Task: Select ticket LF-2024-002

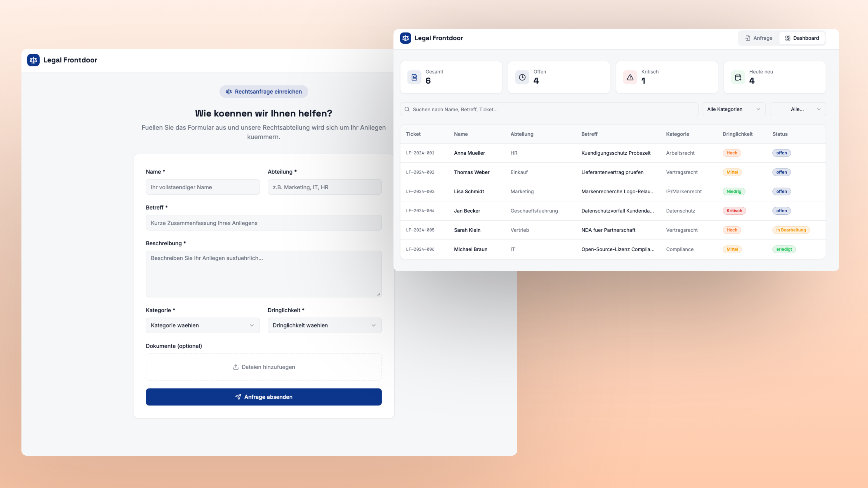Action: click(x=420, y=172)
